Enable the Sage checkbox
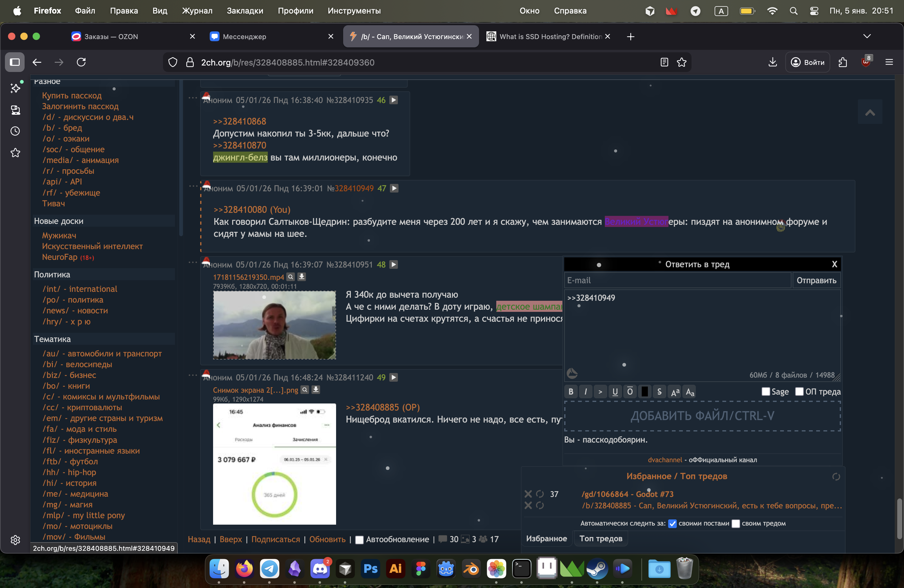 coord(766,391)
